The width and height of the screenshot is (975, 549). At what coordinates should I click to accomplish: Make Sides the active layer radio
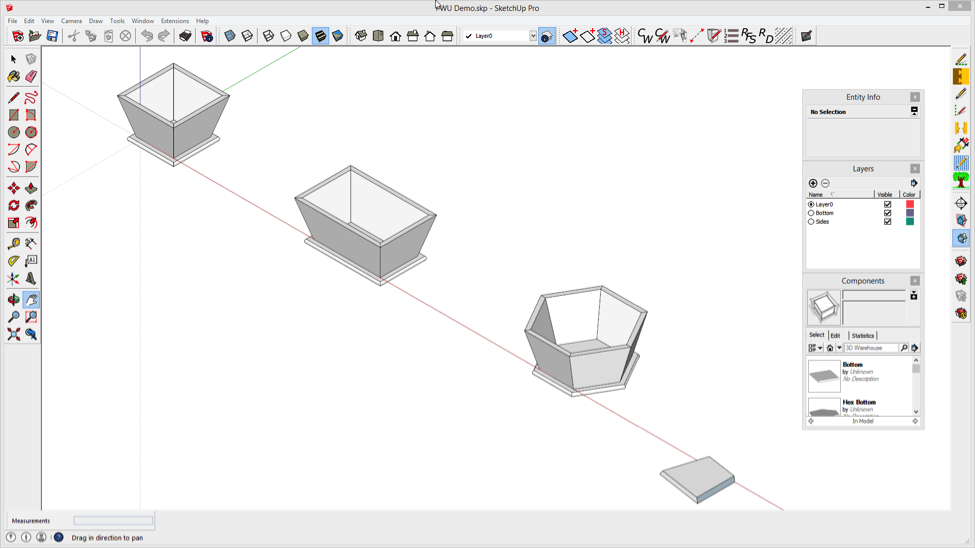(811, 222)
